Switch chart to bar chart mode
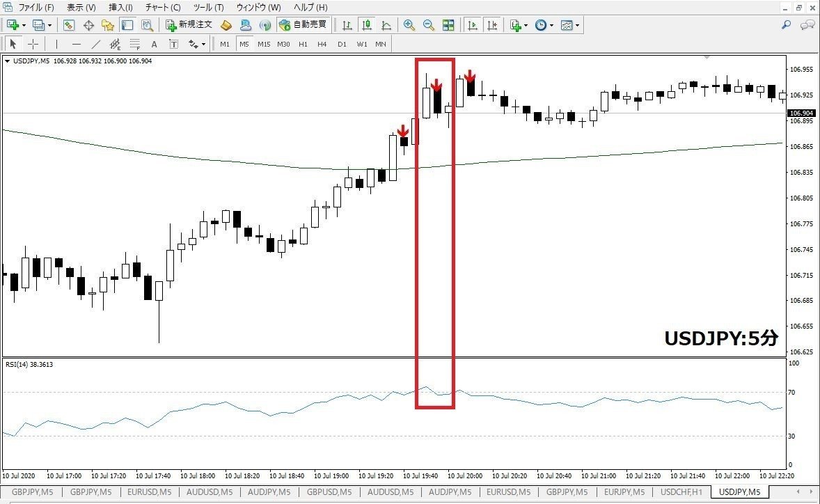The width and height of the screenshot is (820, 504). click(x=347, y=24)
